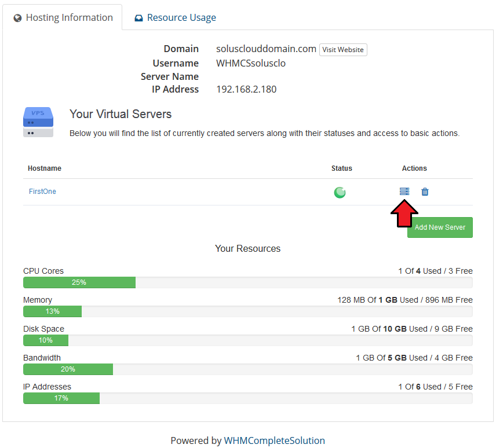
Task: Click the Disk Space label
Action: tap(43, 329)
